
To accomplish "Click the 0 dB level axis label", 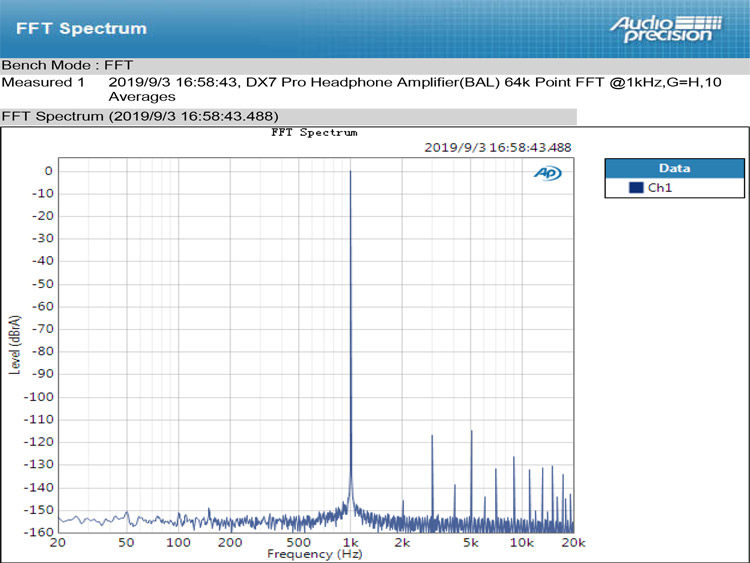I will click(x=48, y=171).
